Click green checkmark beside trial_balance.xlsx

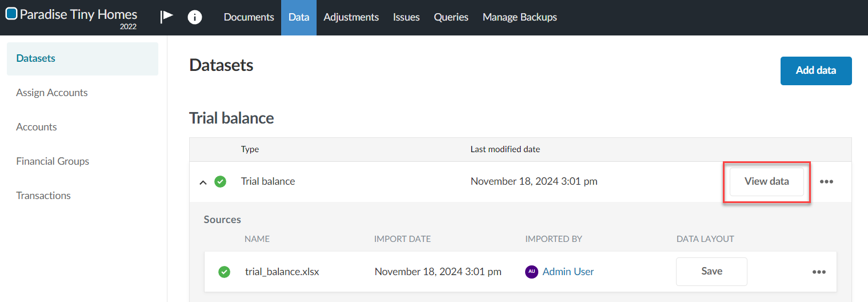[225, 272]
